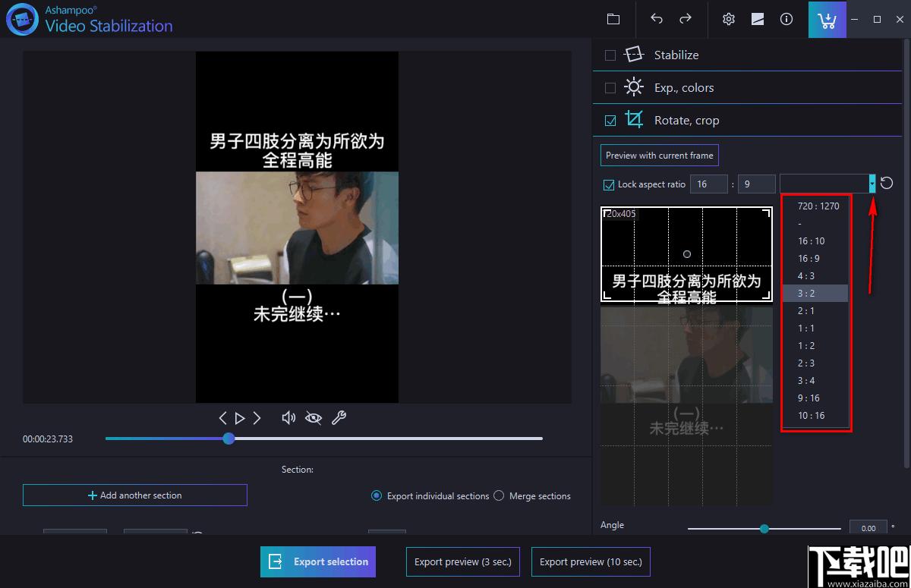Click the crop center circle handle
This screenshot has height=588, width=911.
pos(687,254)
